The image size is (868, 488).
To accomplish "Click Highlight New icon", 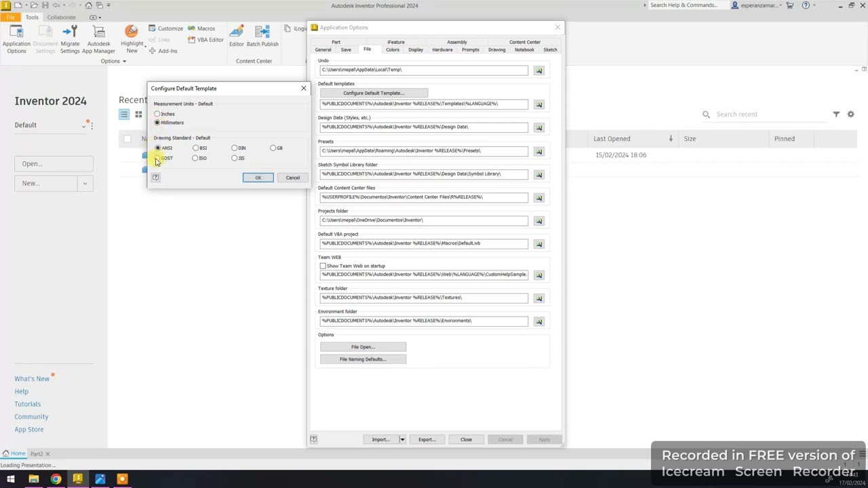I will 132,31.
